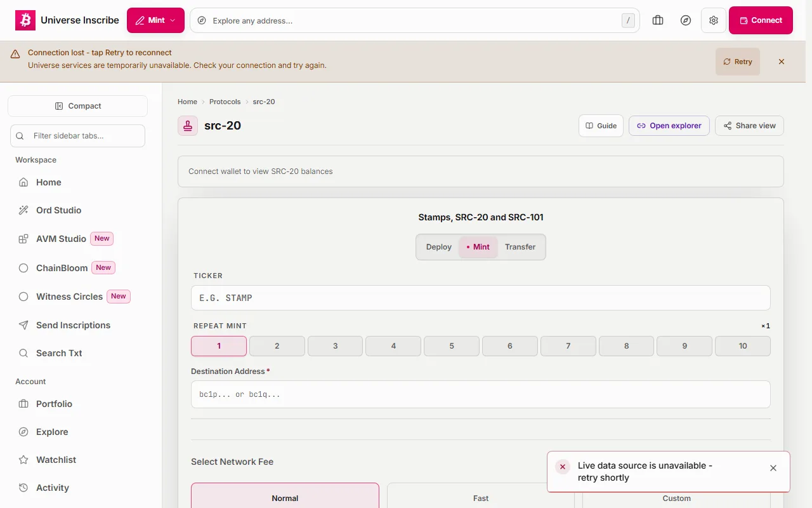This screenshot has height=508, width=812.
Task: Click the Activity history clock icon
Action: (x=23, y=488)
